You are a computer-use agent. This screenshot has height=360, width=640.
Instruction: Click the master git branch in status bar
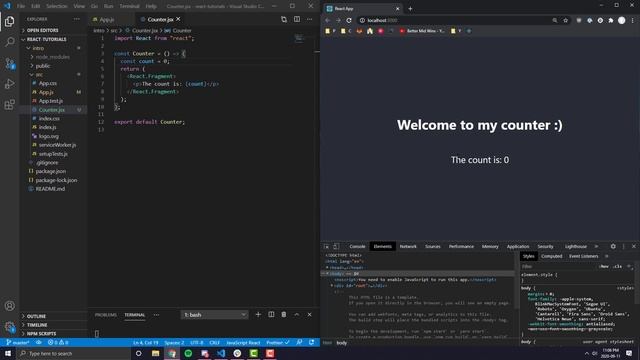coord(18,342)
